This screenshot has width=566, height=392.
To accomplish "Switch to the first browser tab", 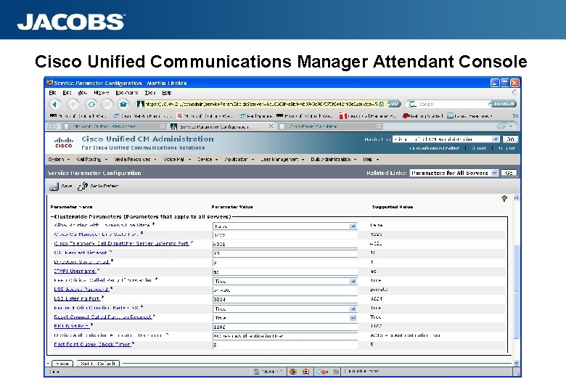I will click(114, 126).
